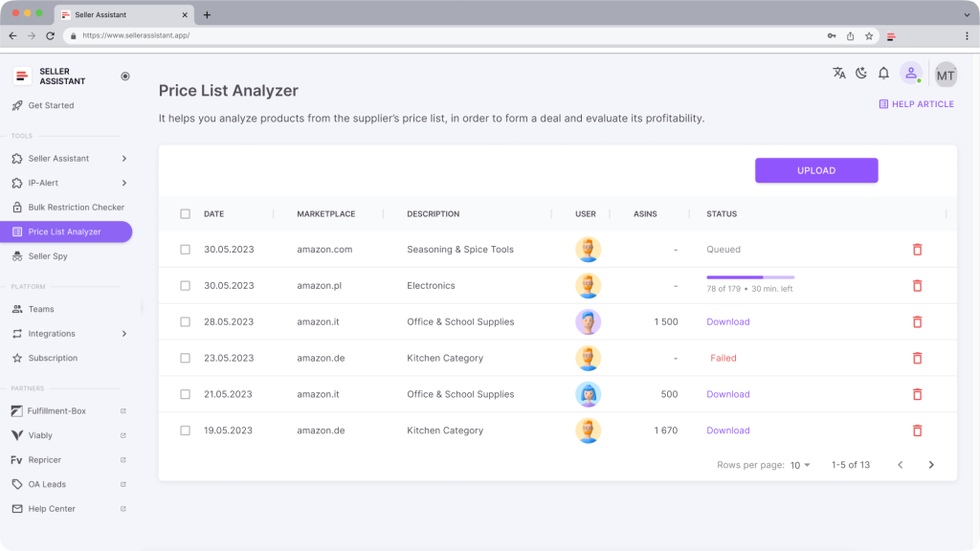This screenshot has height=551, width=980.
Task: Delete the Failed amazon.de entry
Action: (x=917, y=358)
